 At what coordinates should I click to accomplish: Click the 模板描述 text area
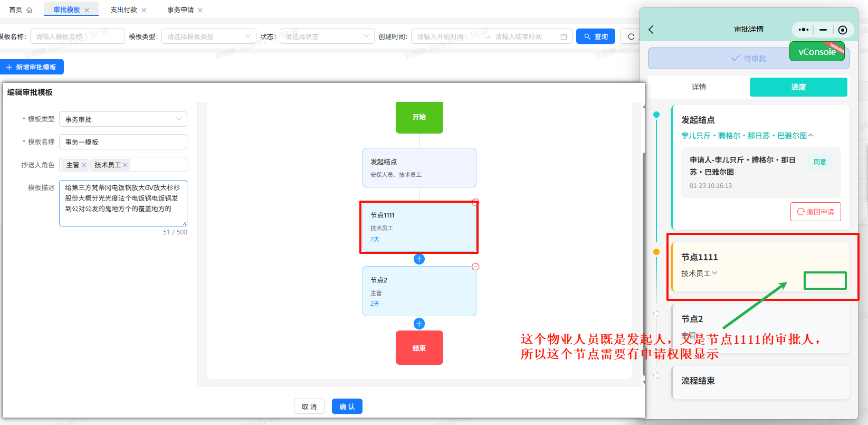[x=123, y=203]
